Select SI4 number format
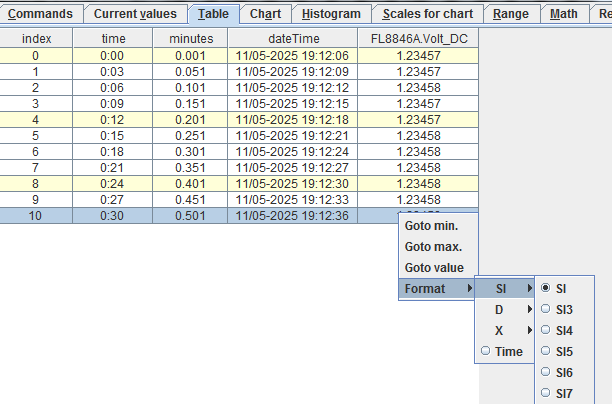Screen dimensions: 612x404 point(563,330)
